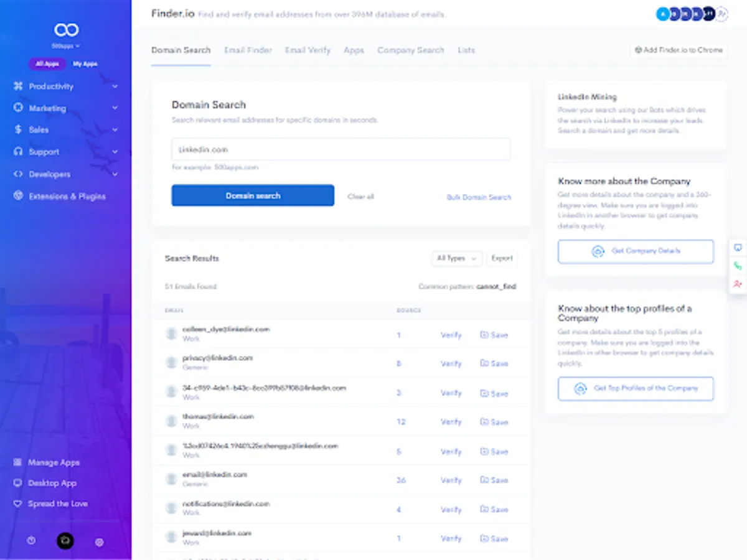
Task: Click avatar beside privacy@linkedin.com
Action: coord(171,363)
